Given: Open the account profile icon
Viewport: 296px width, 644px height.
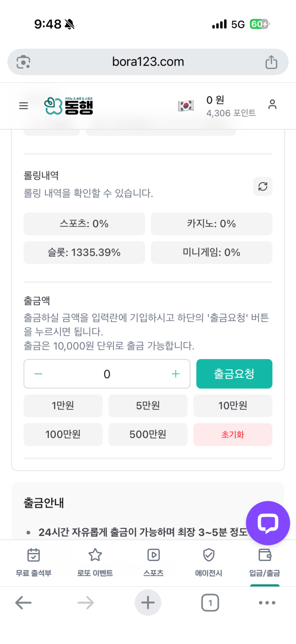Looking at the screenshot, I should (273, 105).
